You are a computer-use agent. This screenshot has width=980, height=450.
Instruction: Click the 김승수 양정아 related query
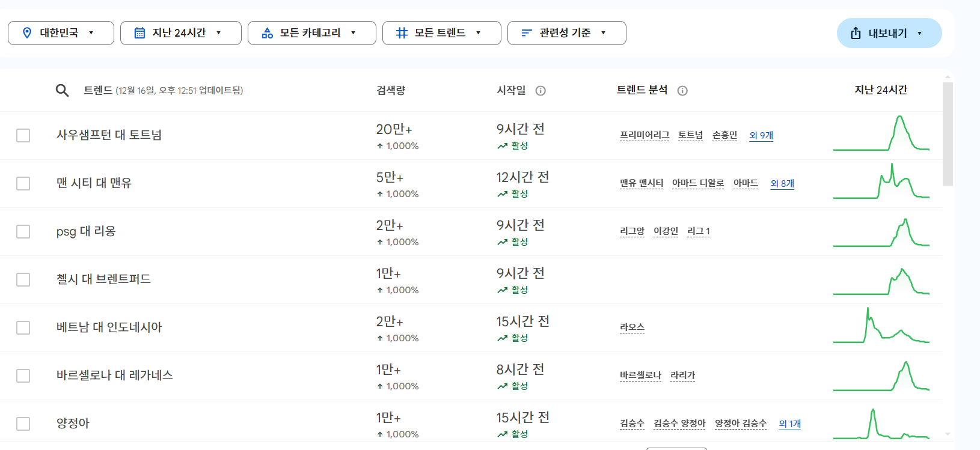click(x=679, y=424)
